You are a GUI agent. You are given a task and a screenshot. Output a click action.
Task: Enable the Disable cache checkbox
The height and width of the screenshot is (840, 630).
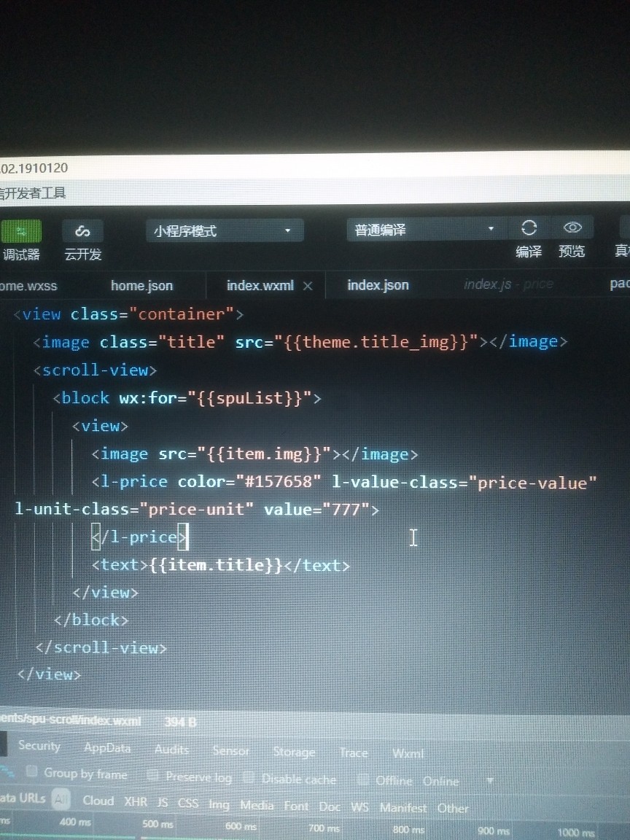(249, 777)
